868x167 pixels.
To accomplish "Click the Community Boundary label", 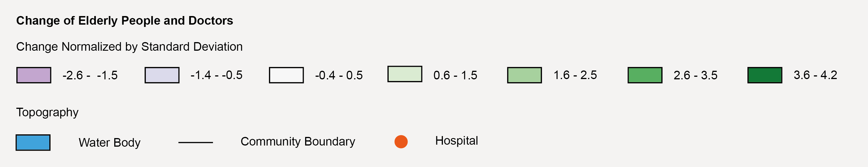I will coord(298,142).
